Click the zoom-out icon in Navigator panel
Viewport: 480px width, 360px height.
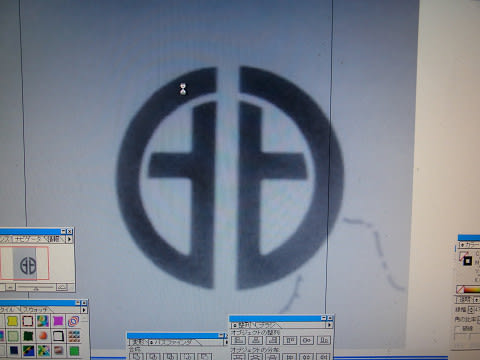coord(10,287)
